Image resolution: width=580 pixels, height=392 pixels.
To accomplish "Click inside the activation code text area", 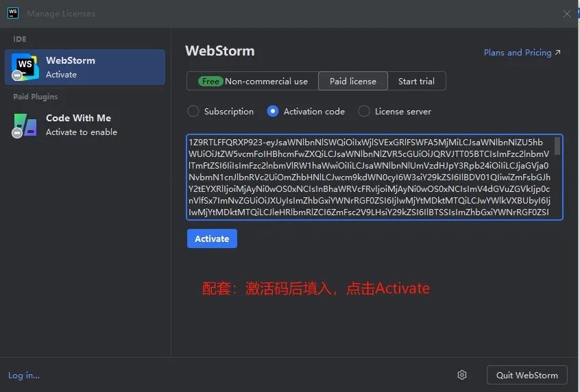I will point(374,177).
